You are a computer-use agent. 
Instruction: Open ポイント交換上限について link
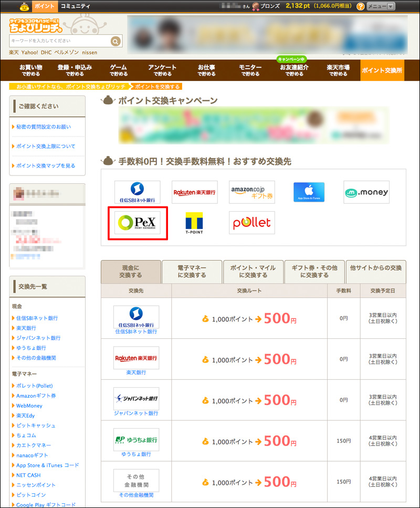46,146
